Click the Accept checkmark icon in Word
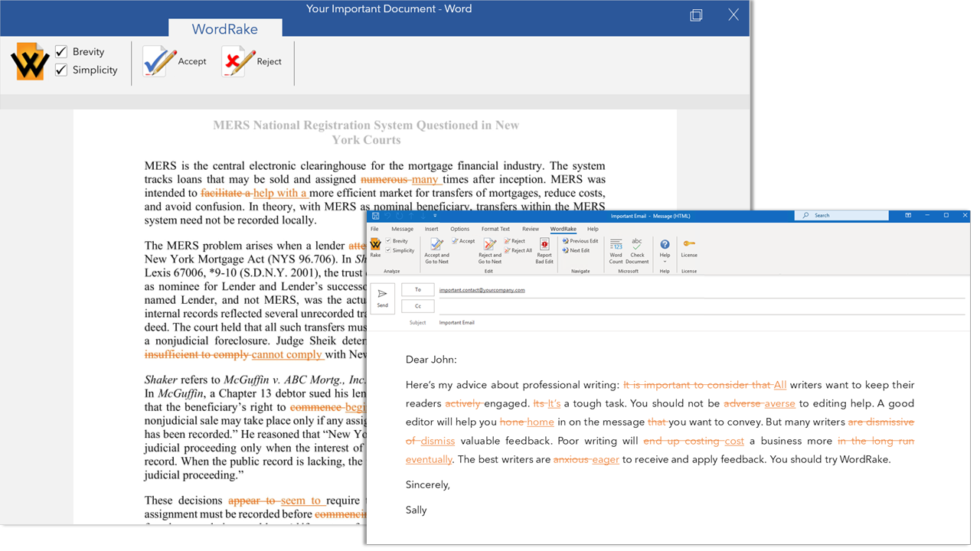Viewport: 980px width, 551px height. [x=159, y=61]
